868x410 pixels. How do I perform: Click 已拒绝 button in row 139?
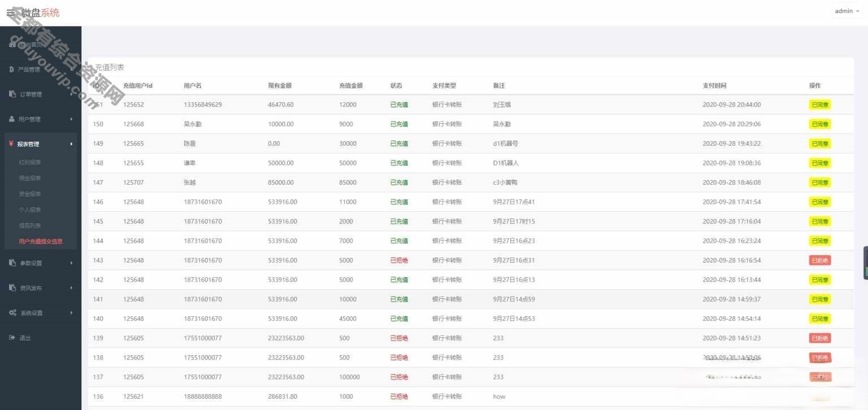(820, 338)
